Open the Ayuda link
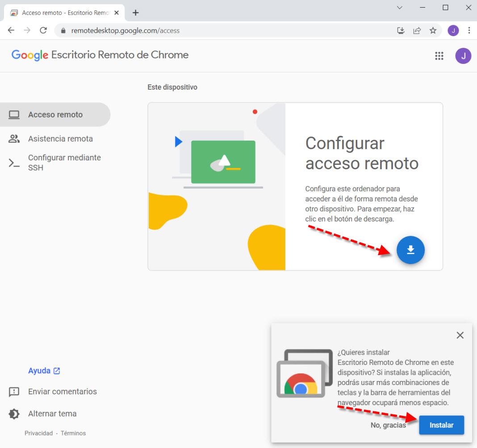477x448 pixels. point(40,370)
